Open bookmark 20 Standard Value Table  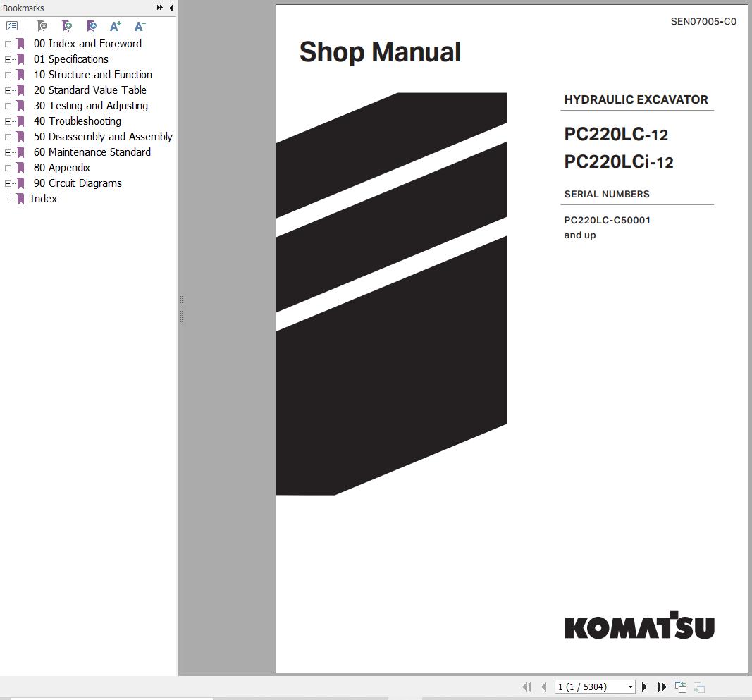(90, 90)
